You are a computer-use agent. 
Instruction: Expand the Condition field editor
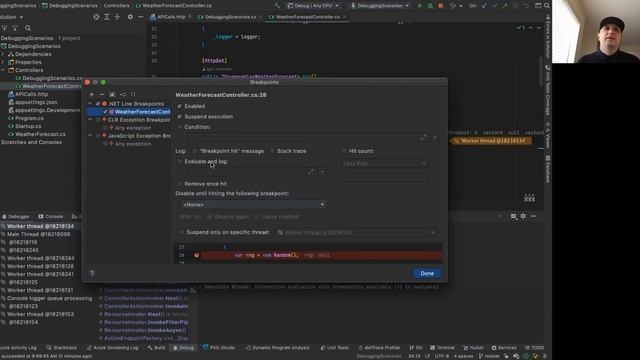point(423,138)
